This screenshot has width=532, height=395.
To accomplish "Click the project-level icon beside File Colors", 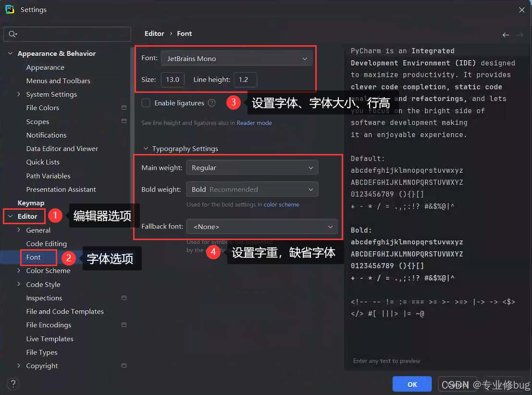I will pos(124,108).
